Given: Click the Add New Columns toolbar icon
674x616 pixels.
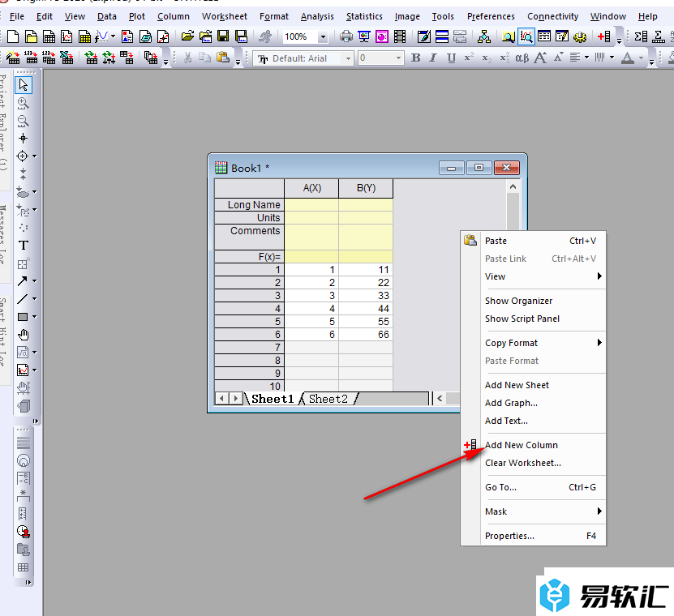Looking at the screenshot, I should coord(604,36).
